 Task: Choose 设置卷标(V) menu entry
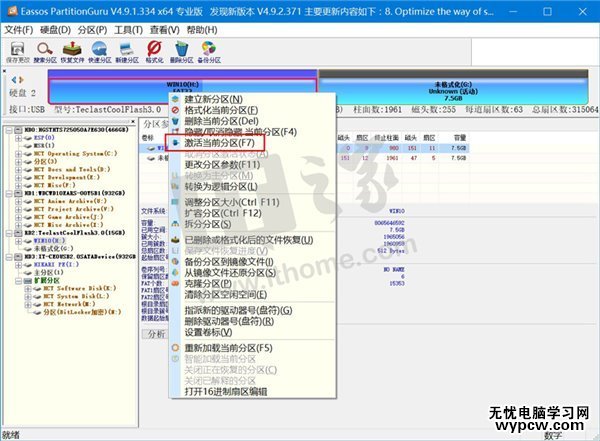[253, 332]
